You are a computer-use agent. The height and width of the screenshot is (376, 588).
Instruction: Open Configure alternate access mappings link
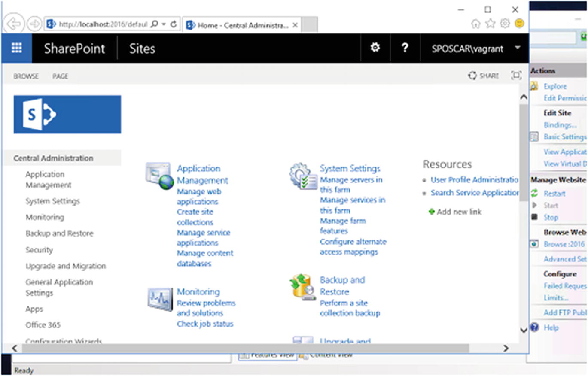click(x=353, y=247)
